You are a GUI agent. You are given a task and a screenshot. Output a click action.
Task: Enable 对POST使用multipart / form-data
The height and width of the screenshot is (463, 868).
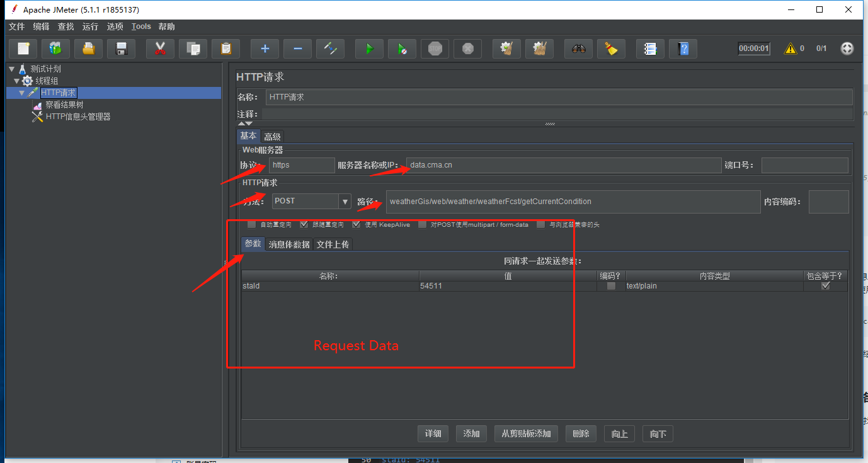click(x=422, y=224)
